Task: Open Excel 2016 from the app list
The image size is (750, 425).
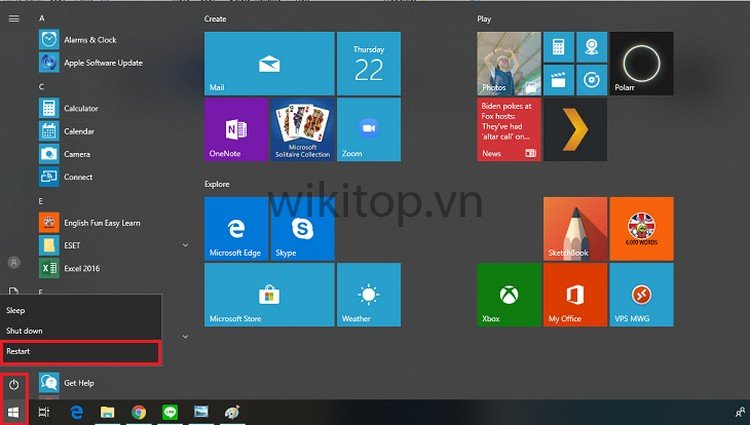Action: [81, 268]
